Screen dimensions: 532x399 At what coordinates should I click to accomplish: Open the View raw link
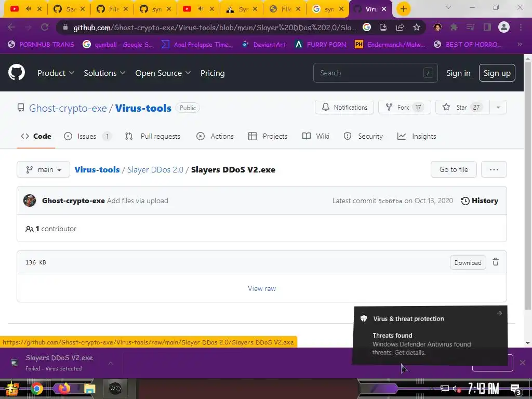(x=262, y=288)
